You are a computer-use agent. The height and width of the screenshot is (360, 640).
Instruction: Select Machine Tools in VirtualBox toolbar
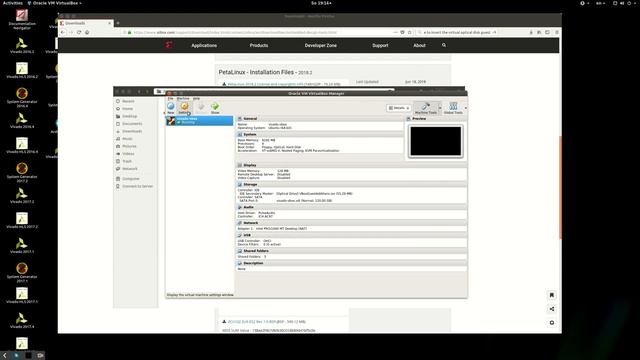click(426, 108)
